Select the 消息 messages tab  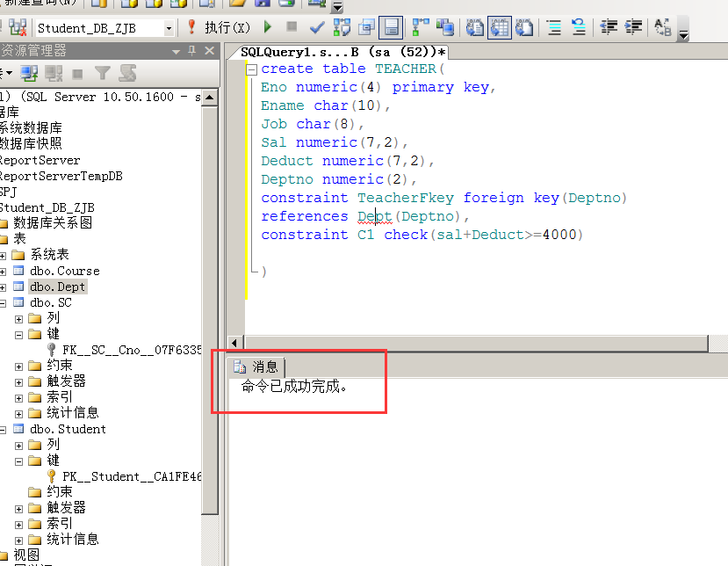coord(256,366)
